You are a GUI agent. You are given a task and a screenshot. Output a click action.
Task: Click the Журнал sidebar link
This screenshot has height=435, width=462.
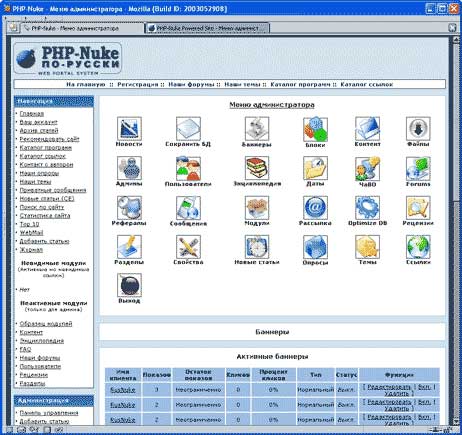coord(31,250)
